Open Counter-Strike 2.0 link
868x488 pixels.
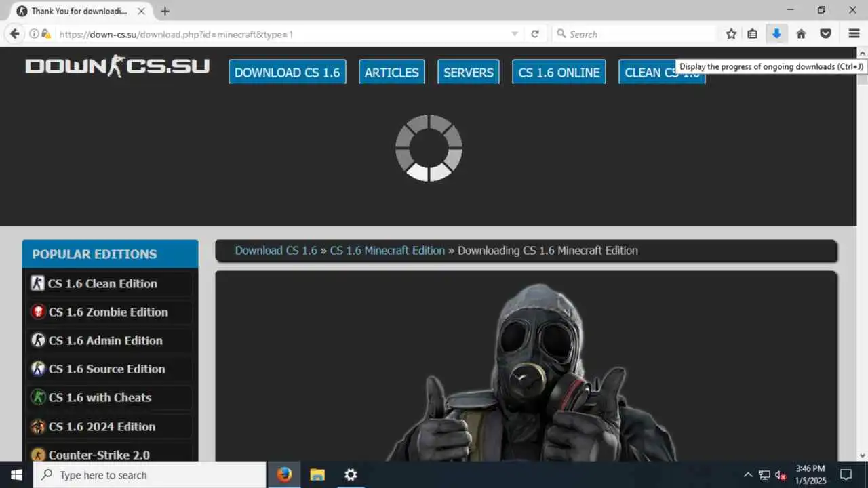coord(99,455)
